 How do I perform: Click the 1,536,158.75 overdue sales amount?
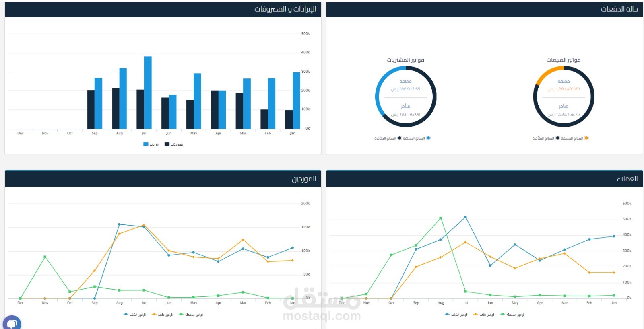tap(563, 115)
